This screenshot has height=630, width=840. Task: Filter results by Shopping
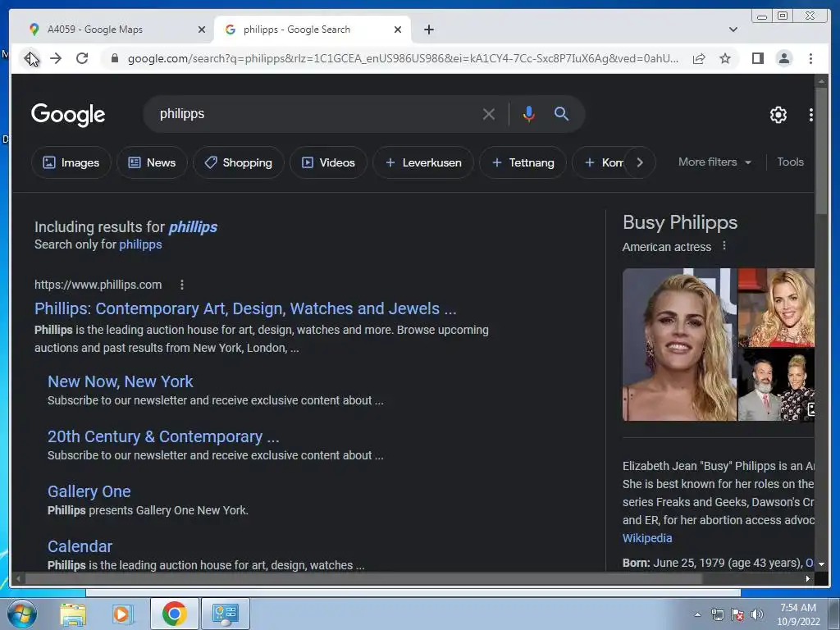click(239, 162)
